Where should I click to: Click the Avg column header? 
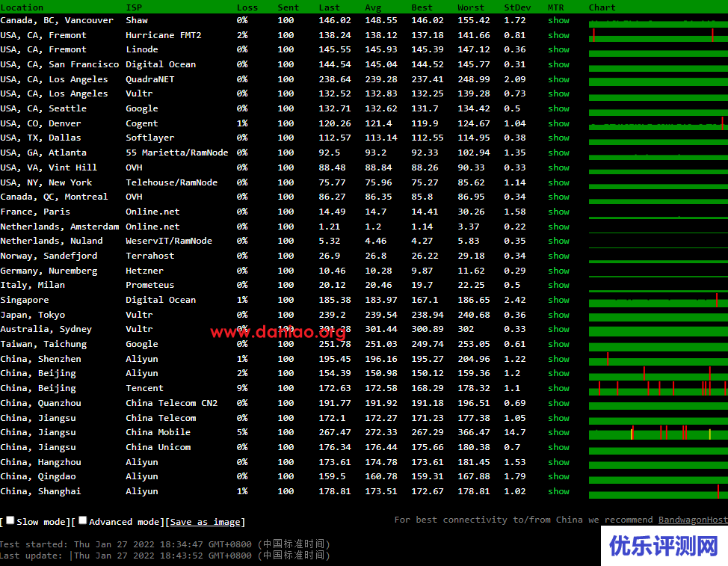click(373, 7)
